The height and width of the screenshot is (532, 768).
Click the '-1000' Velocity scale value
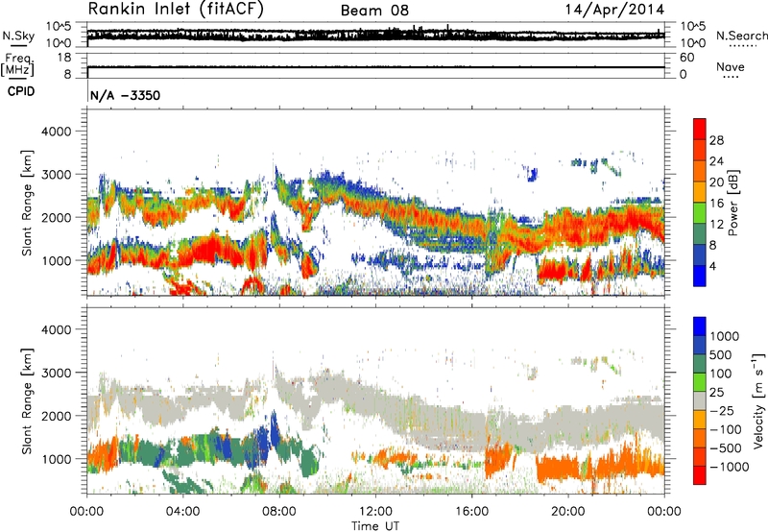pyautogui.click(x=729, y=467)
